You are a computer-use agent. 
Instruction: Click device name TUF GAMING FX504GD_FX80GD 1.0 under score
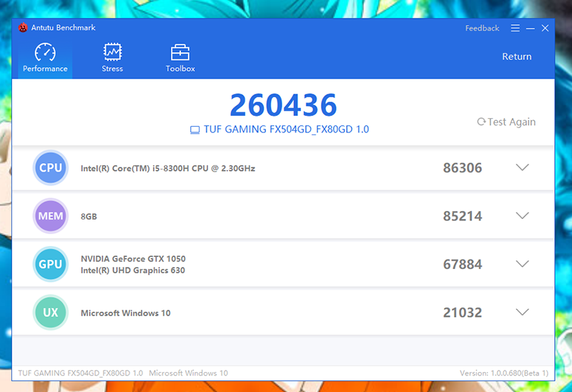(286, 129)
